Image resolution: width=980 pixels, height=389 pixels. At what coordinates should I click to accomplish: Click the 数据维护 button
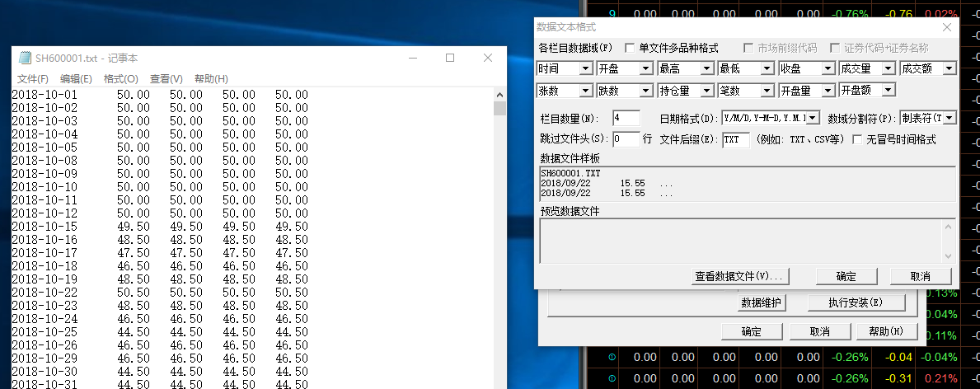point(762,302)
